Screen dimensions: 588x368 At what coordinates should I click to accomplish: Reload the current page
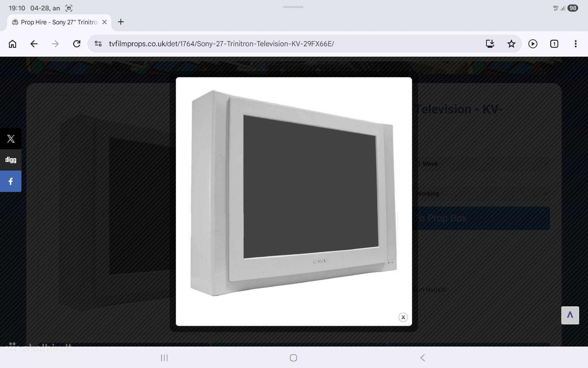[77, 44]
